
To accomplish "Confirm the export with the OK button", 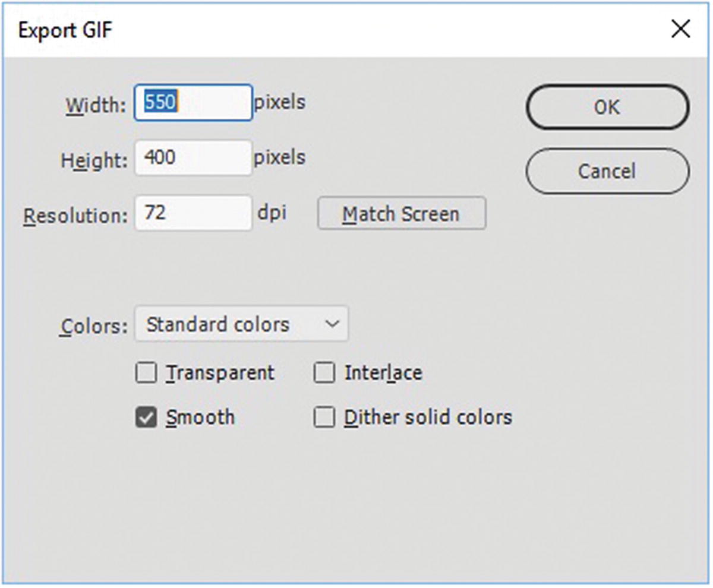I will [x=607, y=108].
